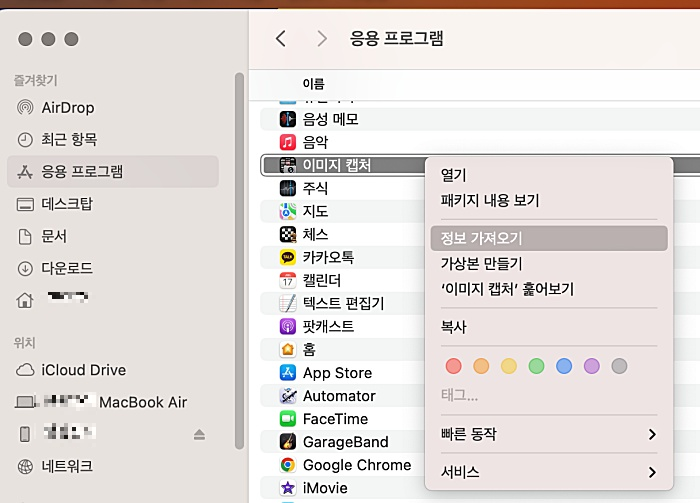Apply the red tag color

[x=454, y=366]
